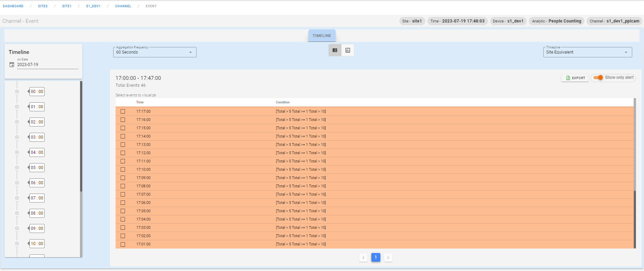
Task: Toggle off Show only alert switch
Action: pyautogui.click(x=598, y=77)
